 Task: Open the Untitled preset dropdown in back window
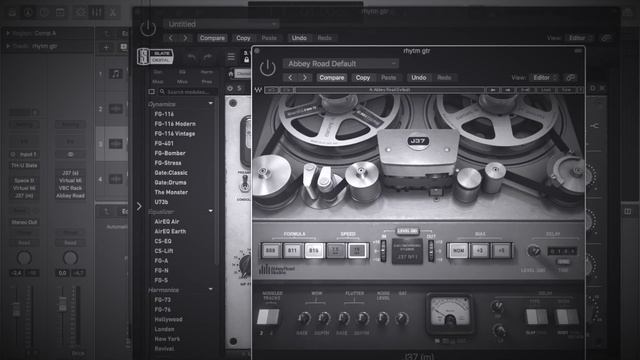click(x=222, y=24)
